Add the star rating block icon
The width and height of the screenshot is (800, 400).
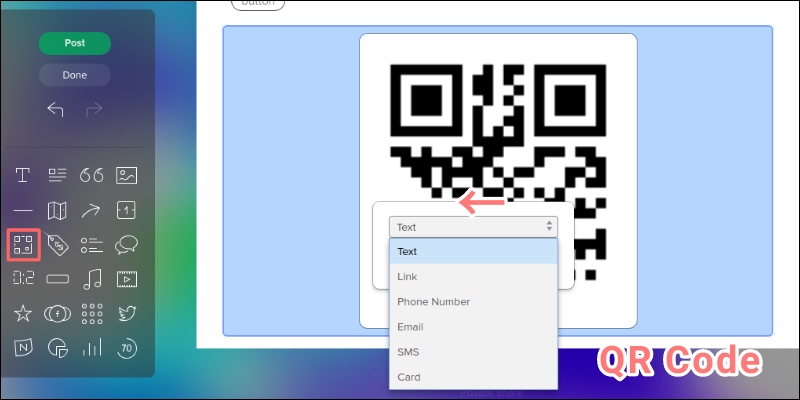click(x=23, y=313)
